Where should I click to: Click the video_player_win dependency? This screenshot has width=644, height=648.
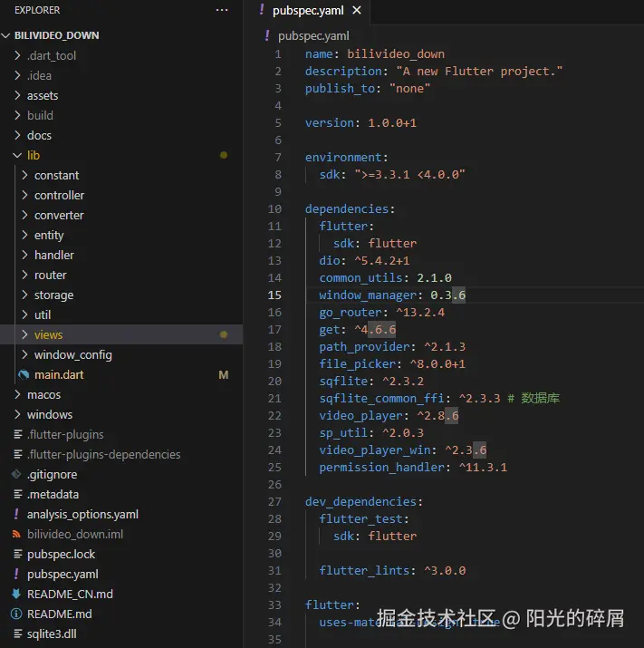click(375, 450)
